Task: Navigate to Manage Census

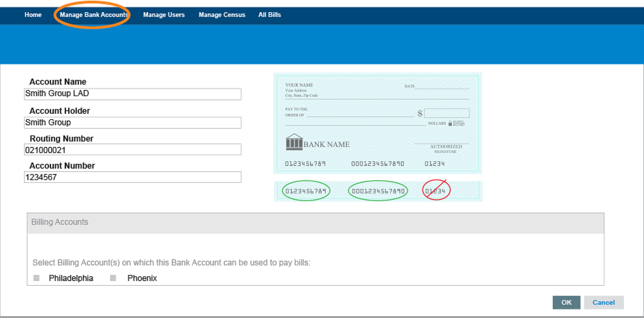Action: 222,15
